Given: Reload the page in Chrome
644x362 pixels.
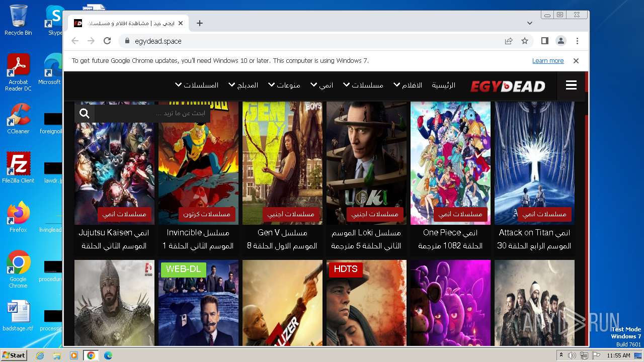Looking at the screenshot, I should tap(107, 41).
